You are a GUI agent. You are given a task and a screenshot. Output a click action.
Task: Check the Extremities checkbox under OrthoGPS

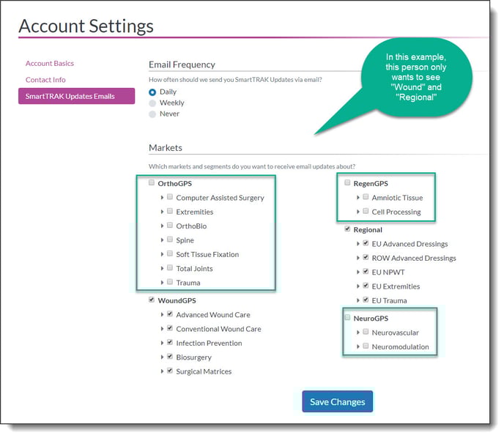(170, 211)
